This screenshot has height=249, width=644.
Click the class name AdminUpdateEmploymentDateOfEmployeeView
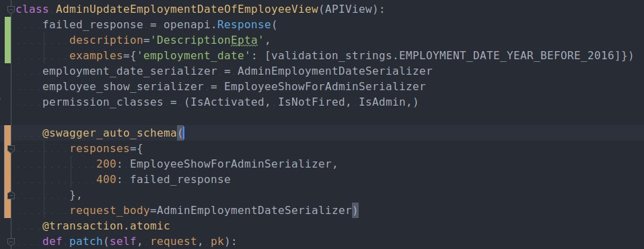pos(187,9)
